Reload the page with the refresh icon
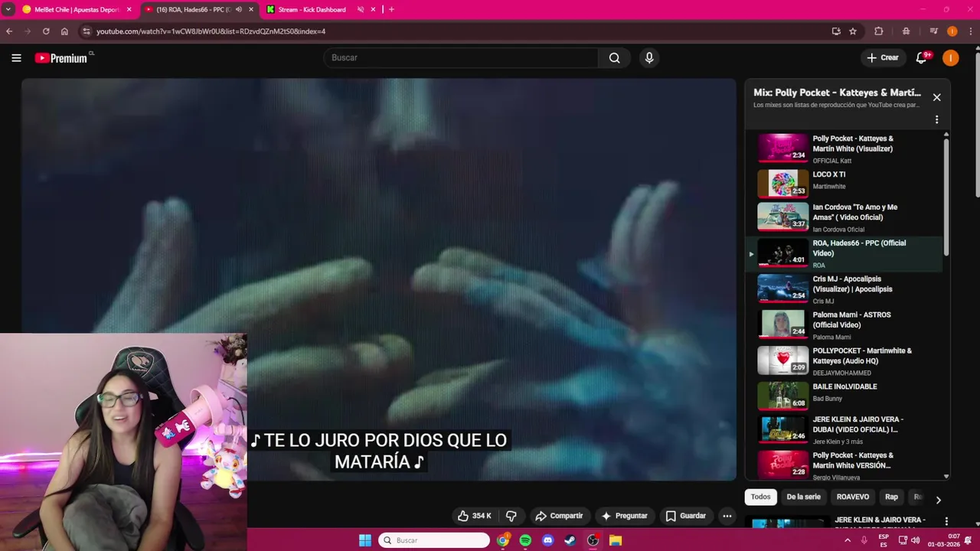 point(46,31)
